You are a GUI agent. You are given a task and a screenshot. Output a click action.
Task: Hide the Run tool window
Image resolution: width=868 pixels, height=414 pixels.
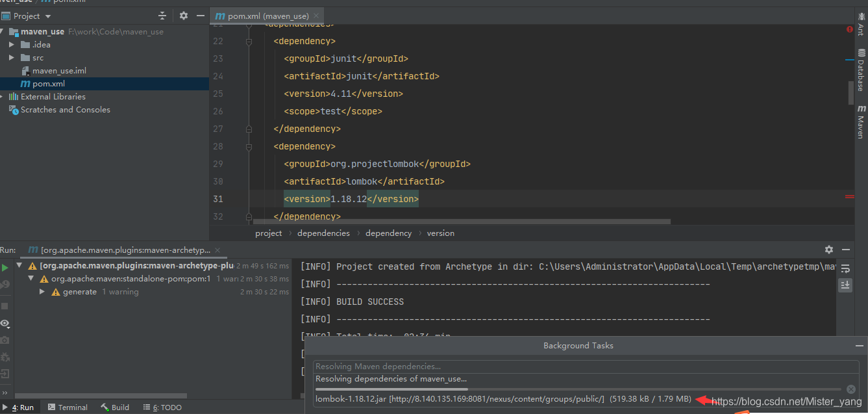click(x=845, y=250)
